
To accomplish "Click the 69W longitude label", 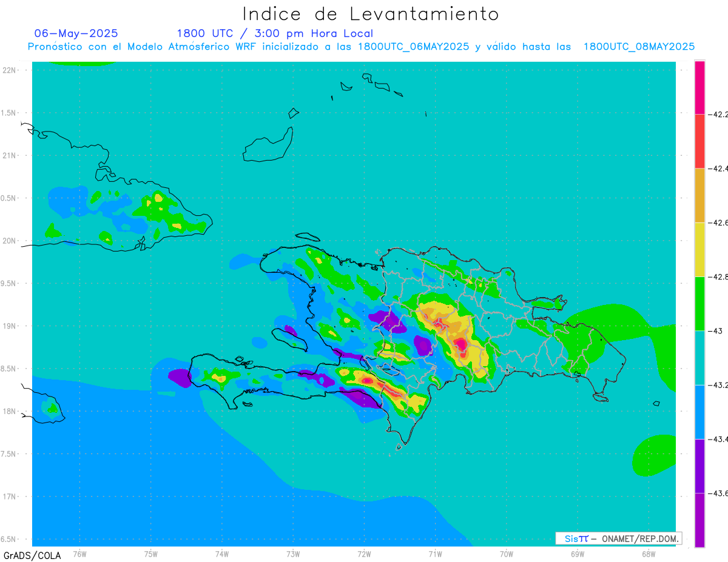I will click(x=578, y=554).
